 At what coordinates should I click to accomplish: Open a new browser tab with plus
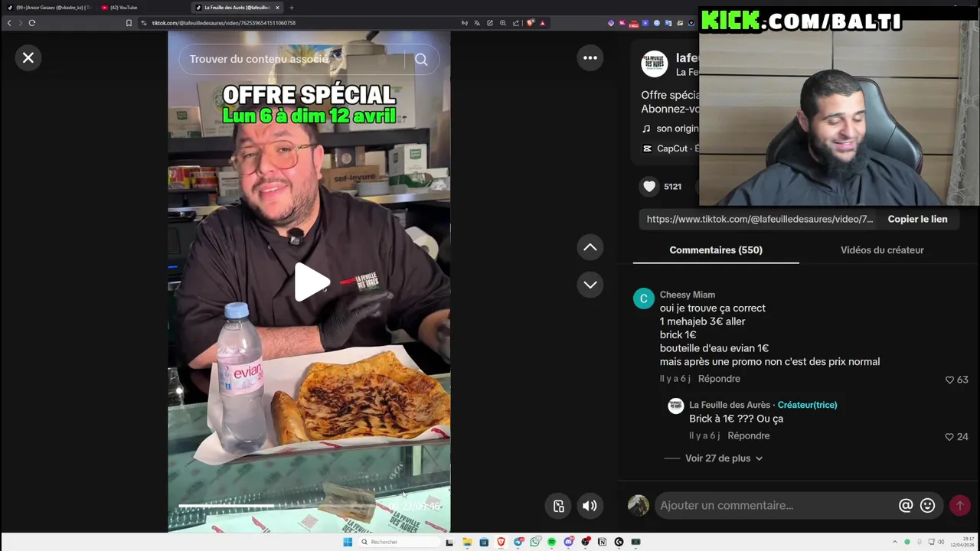tap(291, 8)
